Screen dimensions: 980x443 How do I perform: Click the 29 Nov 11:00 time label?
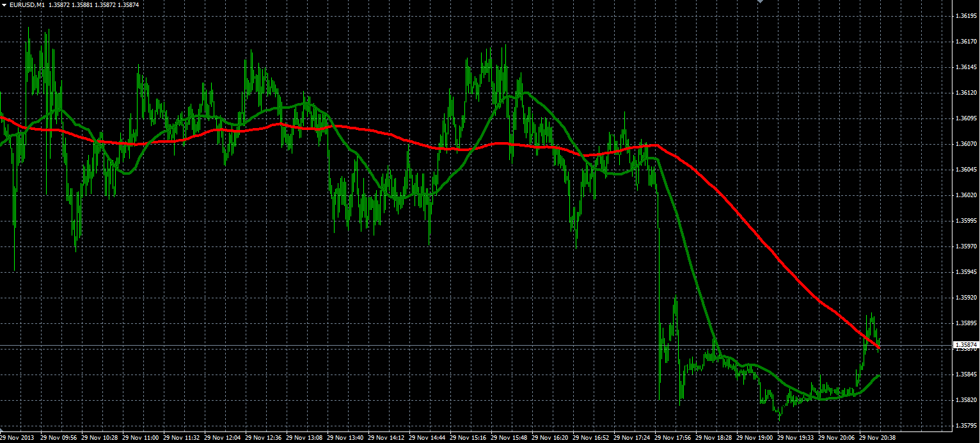[141, 438]
